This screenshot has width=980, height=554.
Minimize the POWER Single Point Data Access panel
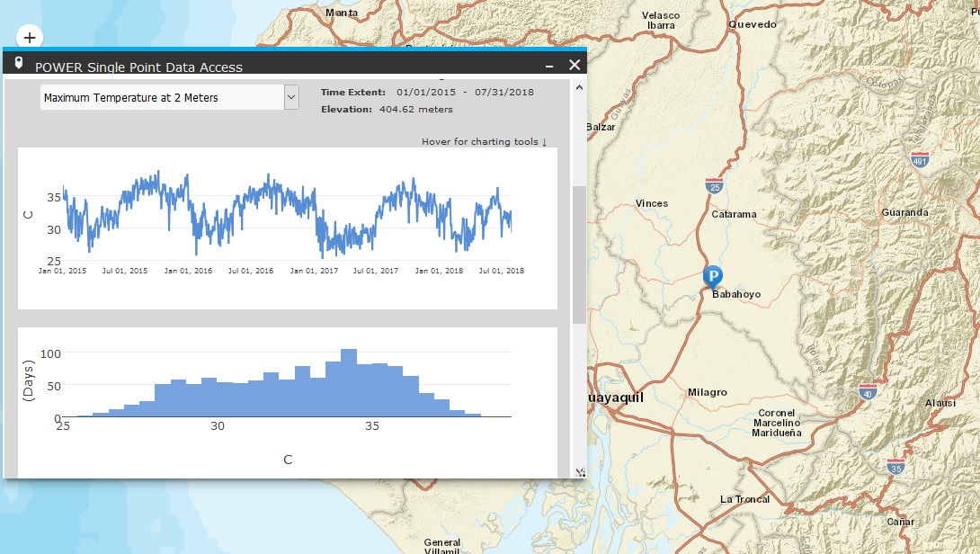[549, 66]
